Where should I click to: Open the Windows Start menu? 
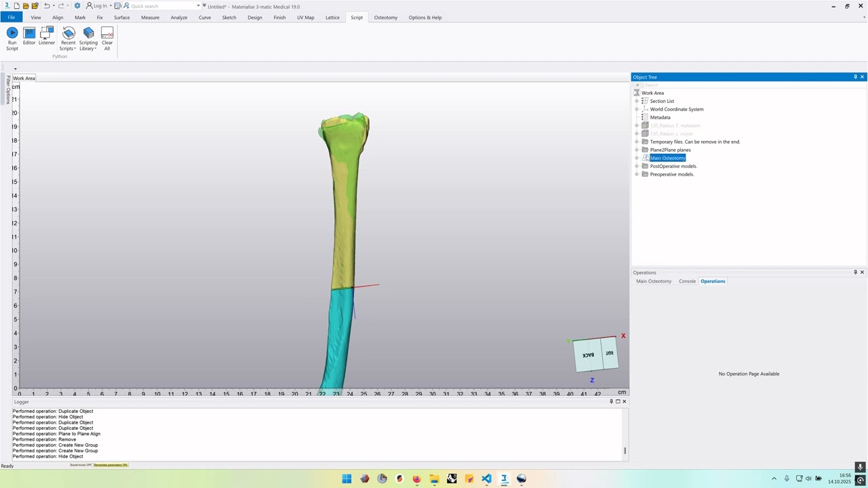click(347, 479)
